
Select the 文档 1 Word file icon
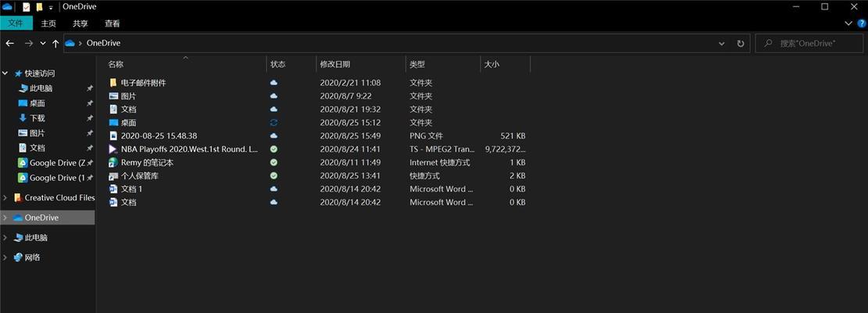click(x=113, y=189)
